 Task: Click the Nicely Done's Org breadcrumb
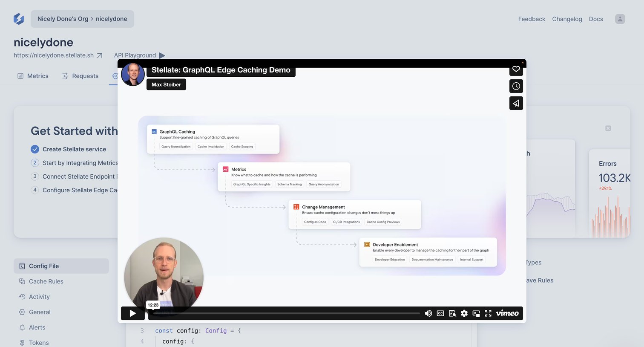coord(63,19)
